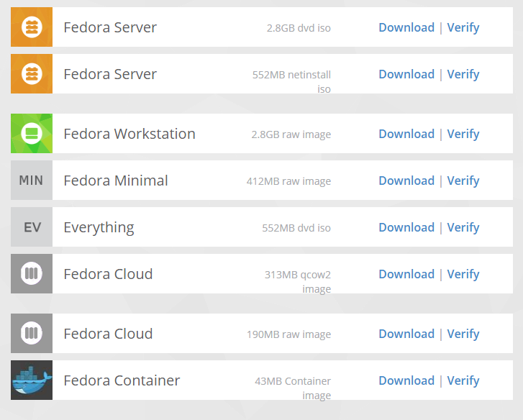This screenshot has height=420, width=523.
Task: Download Fedora Cloud 313MB qcow2 image
Action: click(406, 274)
